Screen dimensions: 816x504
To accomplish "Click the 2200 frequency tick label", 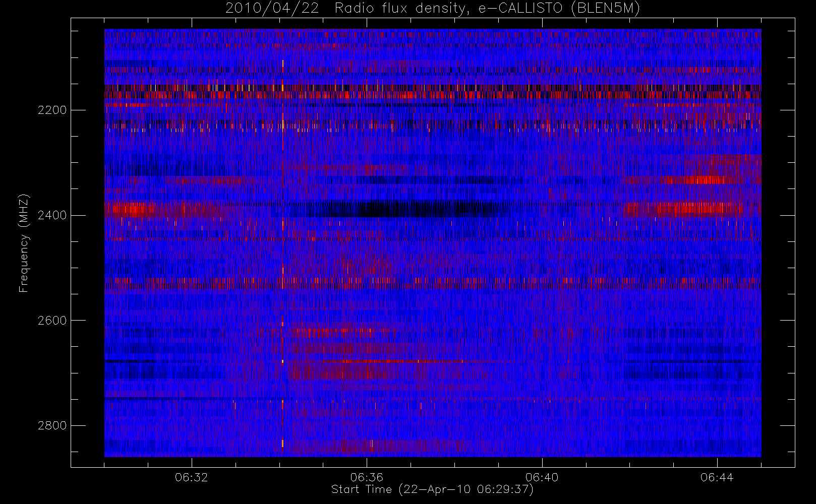I will 52,110.
